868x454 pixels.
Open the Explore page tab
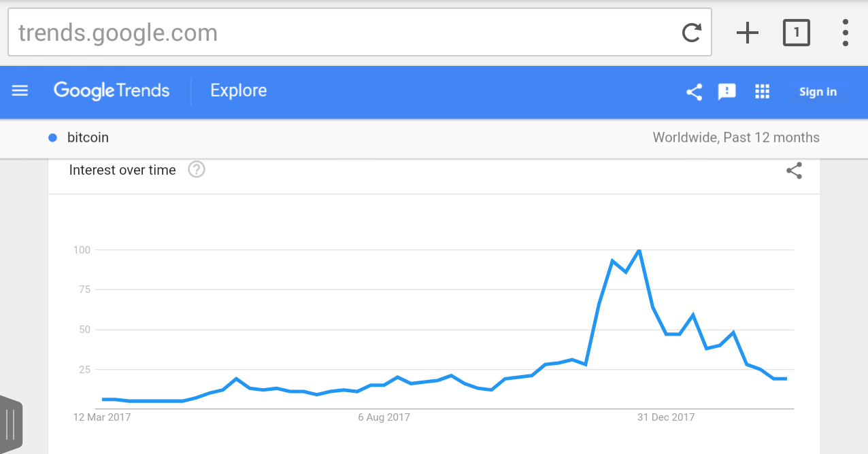coord(238,91)
